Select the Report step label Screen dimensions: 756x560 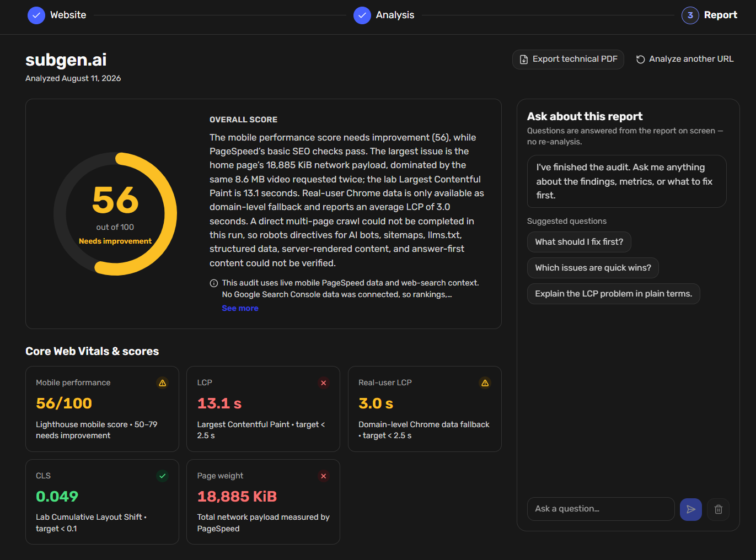(721, 15)
